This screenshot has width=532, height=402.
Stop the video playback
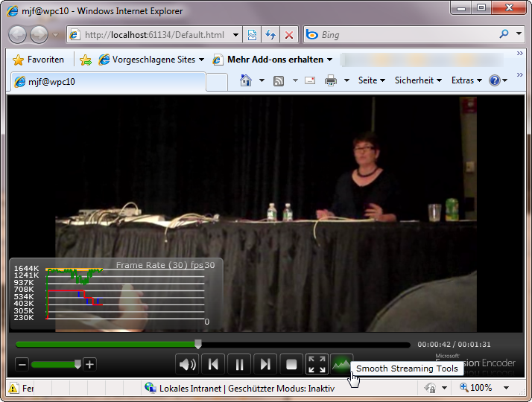[x=291, y=365]
